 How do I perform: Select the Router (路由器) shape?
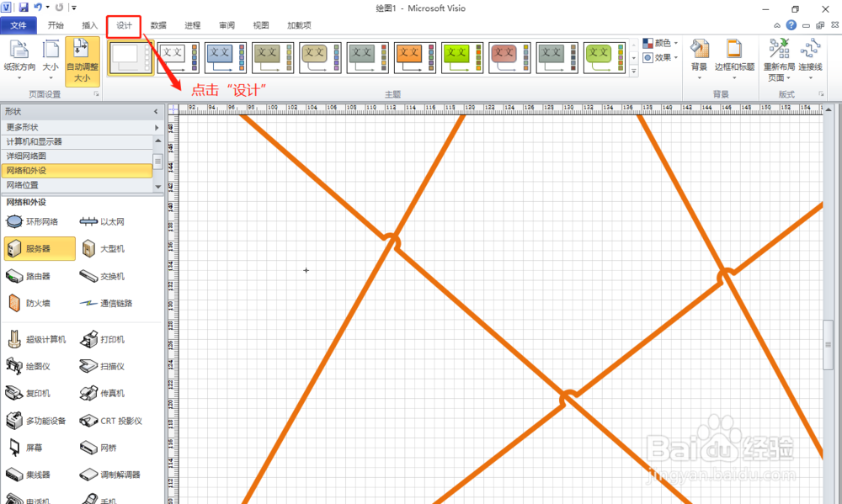[29, 277]
